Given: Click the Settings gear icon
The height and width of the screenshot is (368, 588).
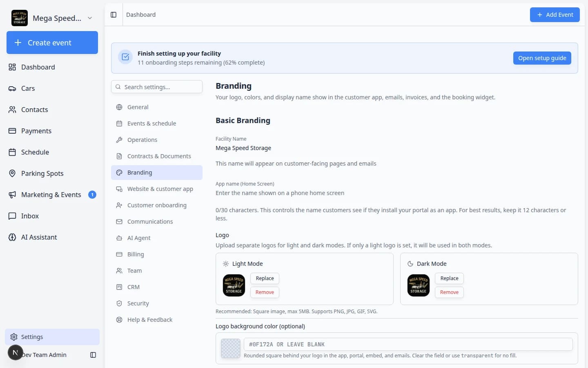Looking at the screenshot, I should (14, 337).
